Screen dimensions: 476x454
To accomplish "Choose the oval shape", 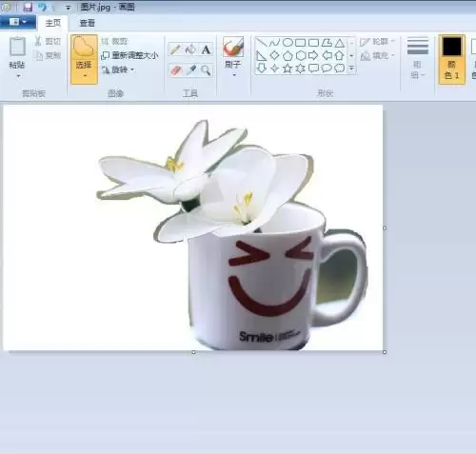I will (x=288, y=42).
